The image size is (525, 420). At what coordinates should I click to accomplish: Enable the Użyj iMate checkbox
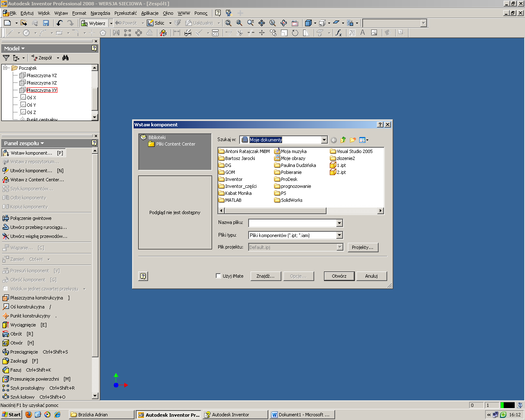coord(218,276)
